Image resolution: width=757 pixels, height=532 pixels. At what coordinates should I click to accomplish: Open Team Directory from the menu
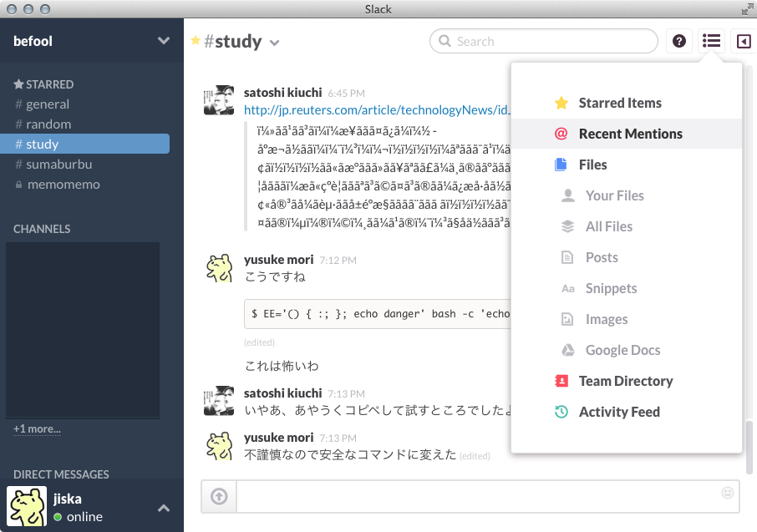coord(627,381)
